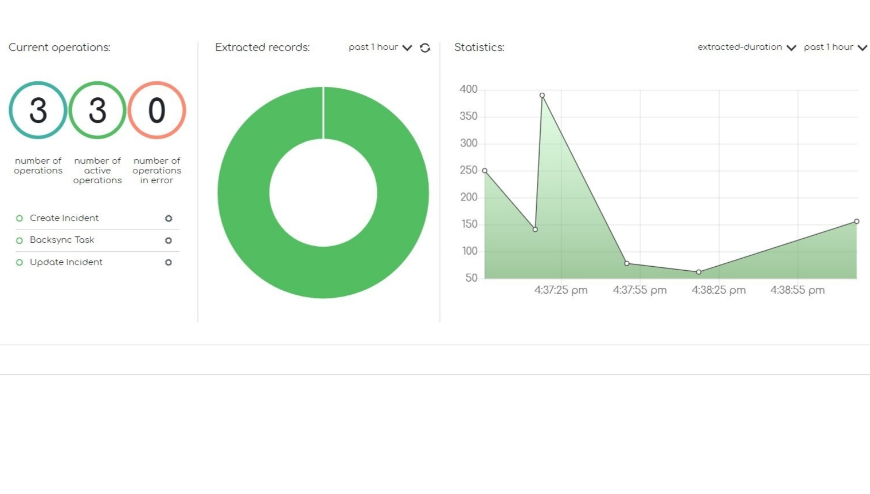Click green status circle beside Backsync Task
This screenshot has width=870, height=494.
[19, 240]
